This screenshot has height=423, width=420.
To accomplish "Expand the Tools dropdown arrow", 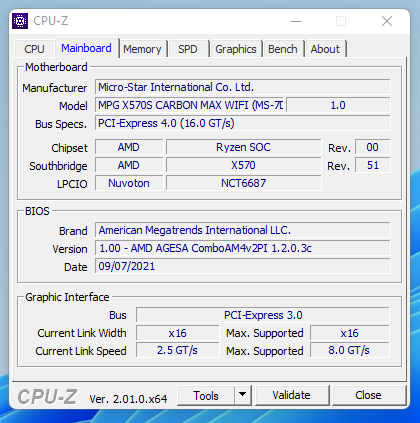I will [243, 396].
